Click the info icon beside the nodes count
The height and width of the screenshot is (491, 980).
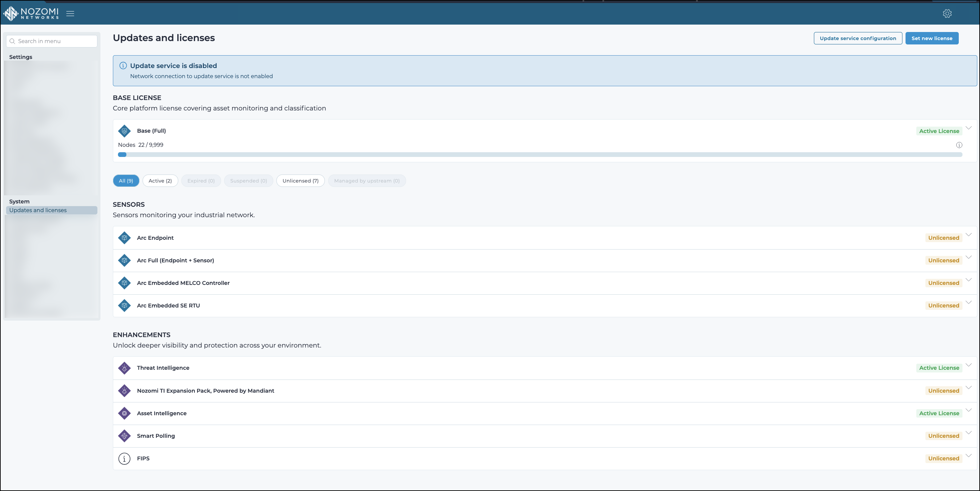coord(959,145)
